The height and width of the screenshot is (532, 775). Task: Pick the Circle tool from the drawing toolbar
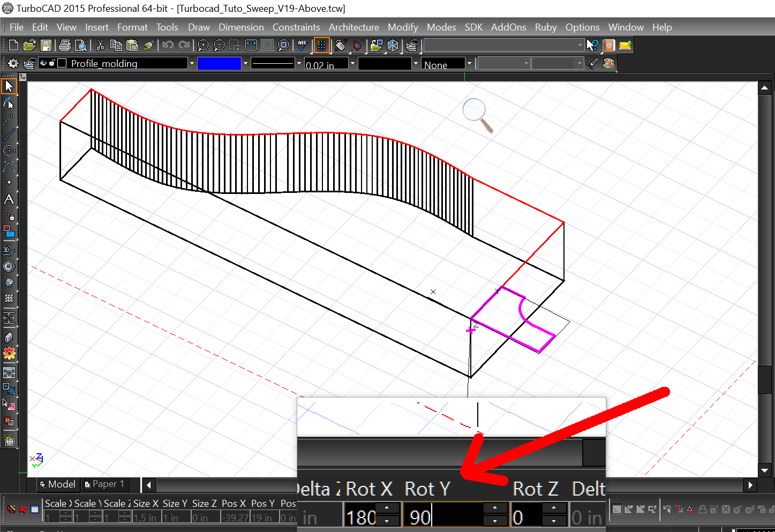pos(9,151)
